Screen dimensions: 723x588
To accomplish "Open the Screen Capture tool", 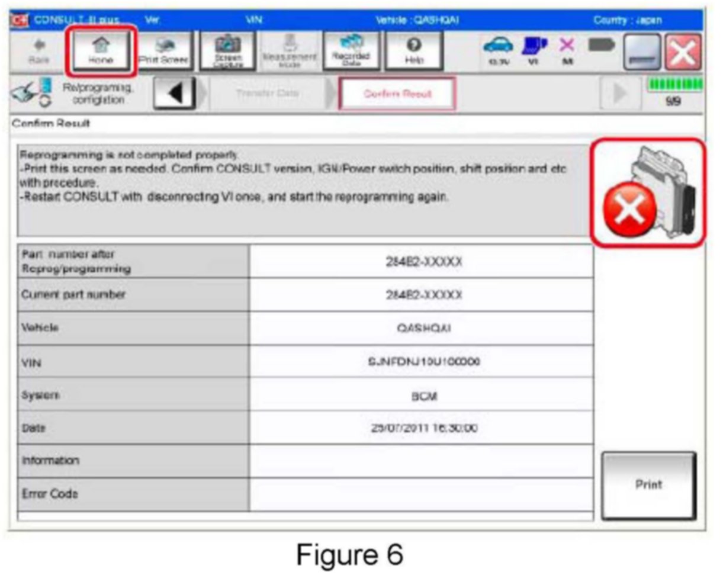I will point(228,51).
